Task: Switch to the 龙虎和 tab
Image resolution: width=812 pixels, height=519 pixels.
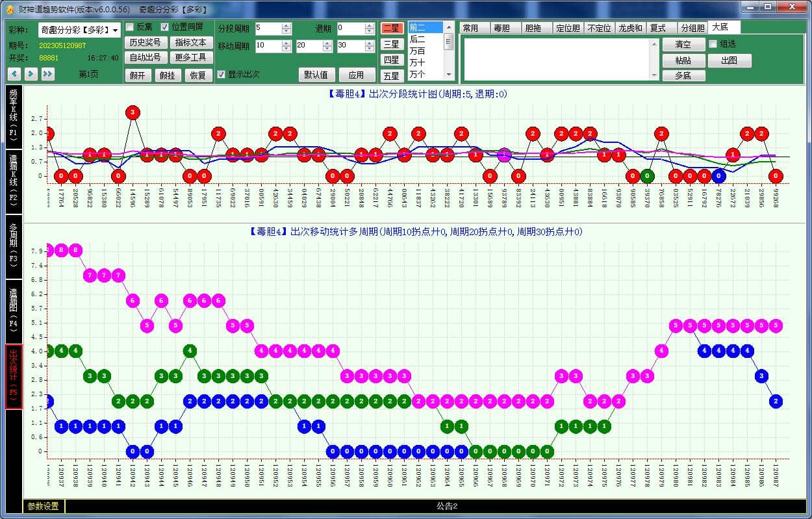Action: [630, 28]
